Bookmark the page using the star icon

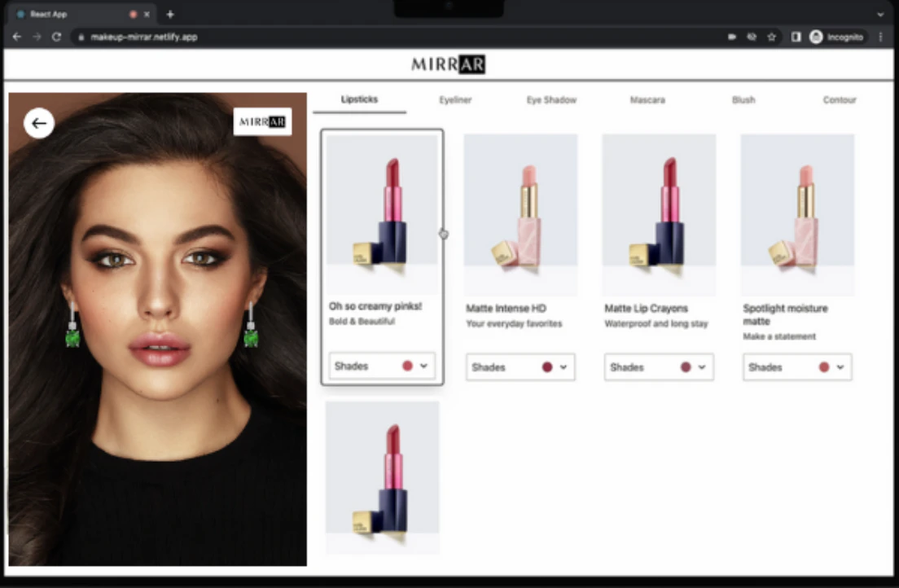771,36
